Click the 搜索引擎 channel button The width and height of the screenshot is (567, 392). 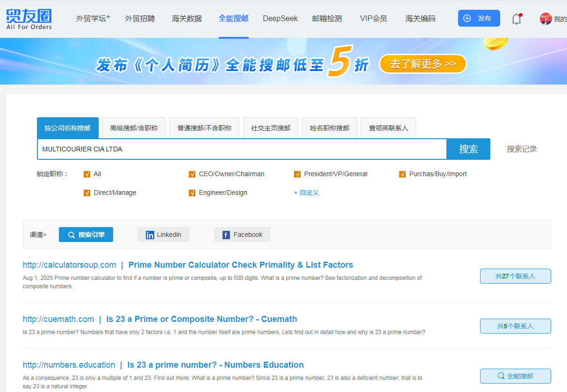pos(86,235)
